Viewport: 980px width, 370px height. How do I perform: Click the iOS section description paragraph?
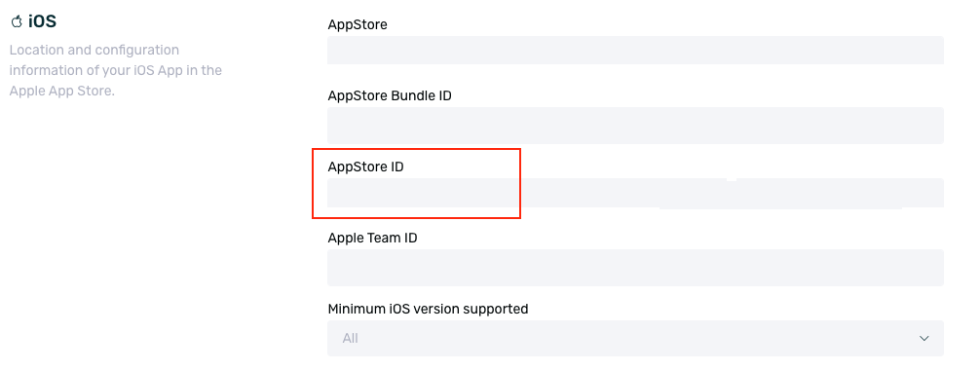116,70
